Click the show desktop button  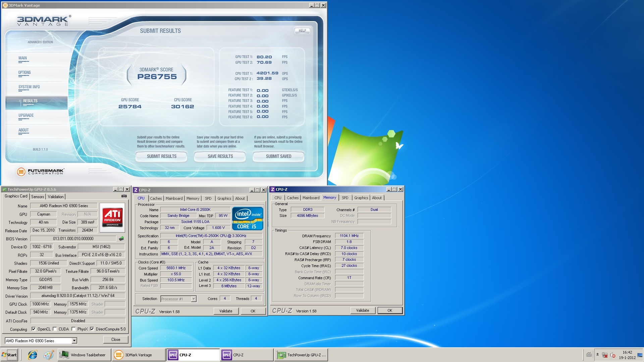tap(640, 355)
